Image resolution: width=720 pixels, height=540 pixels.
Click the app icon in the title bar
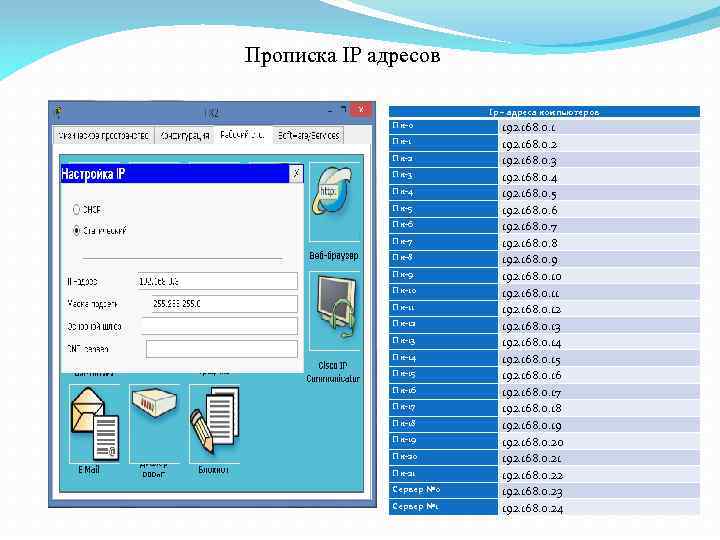58,111
